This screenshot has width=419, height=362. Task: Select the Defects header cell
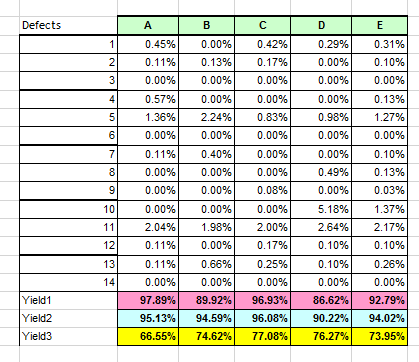click(x=68, y=25)
